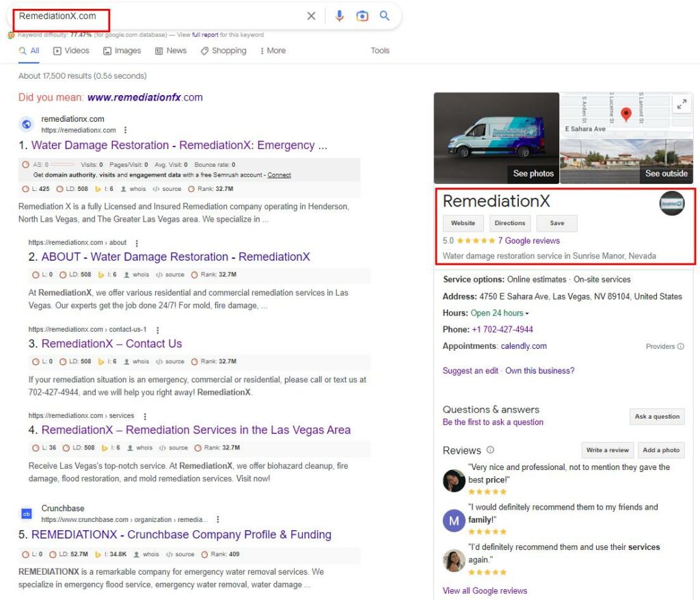Click the red map pin marker
Screen dimensions: 700x600
(x=626, y=114)
